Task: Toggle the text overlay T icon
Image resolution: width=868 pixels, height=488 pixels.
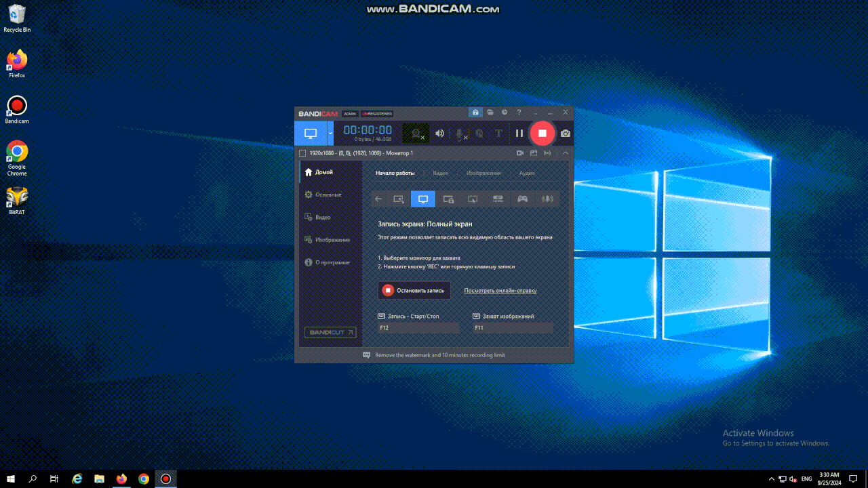Action: (499, 134)
